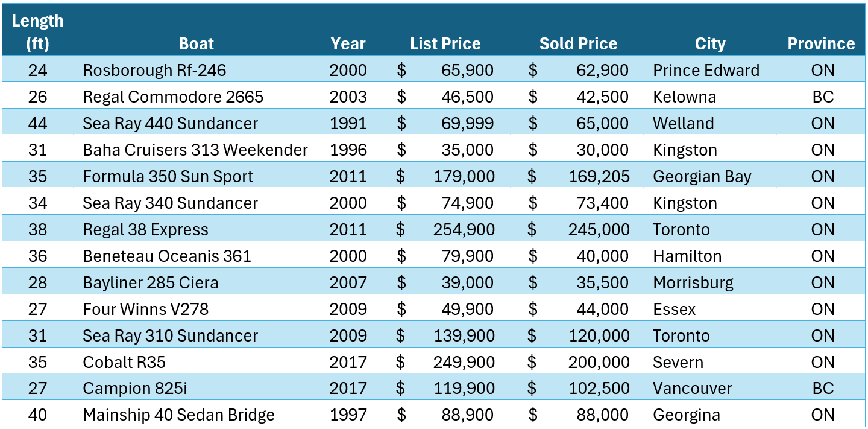Click the Province column header
Viewport: 868px width, 429px height.
pos(821,44)
